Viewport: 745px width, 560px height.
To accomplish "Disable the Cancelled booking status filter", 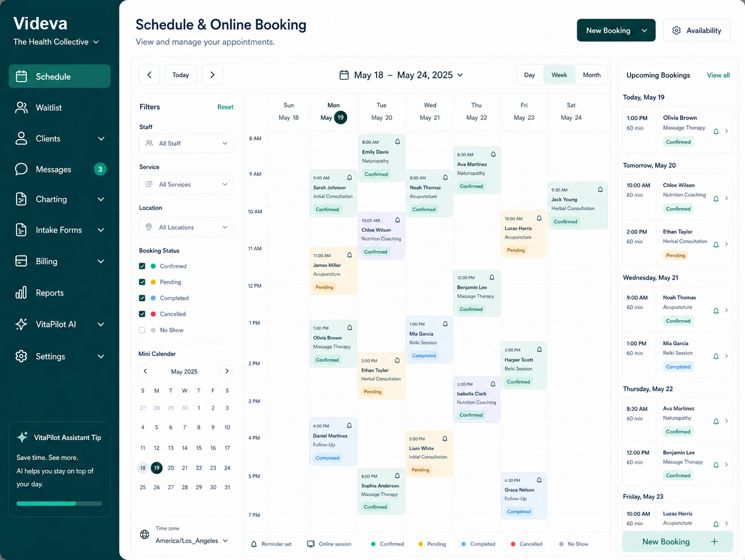I will click(142, 314).
